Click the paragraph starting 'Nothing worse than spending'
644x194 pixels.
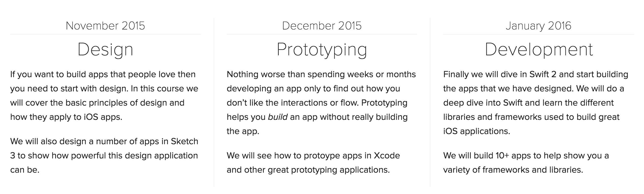click(x=321, y=103)
